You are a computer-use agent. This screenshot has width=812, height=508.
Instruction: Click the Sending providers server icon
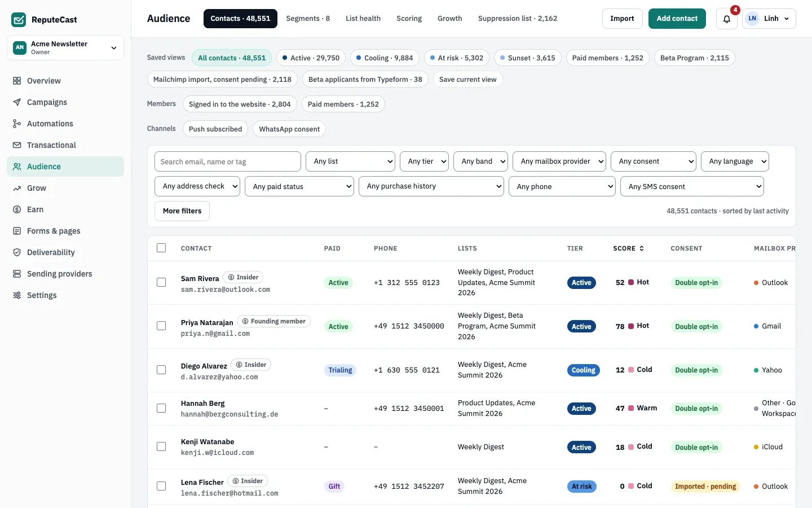click(17, 274)
